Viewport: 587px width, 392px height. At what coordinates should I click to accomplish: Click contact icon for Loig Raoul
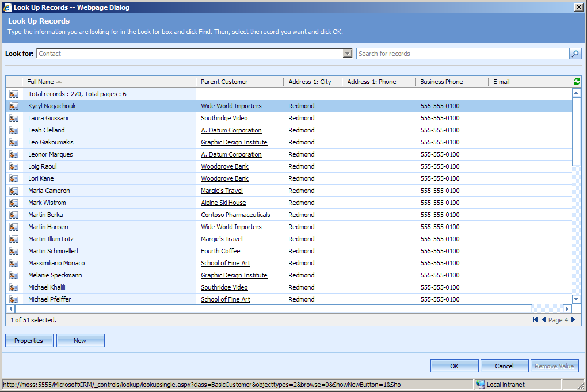click(x=14, y=166)
